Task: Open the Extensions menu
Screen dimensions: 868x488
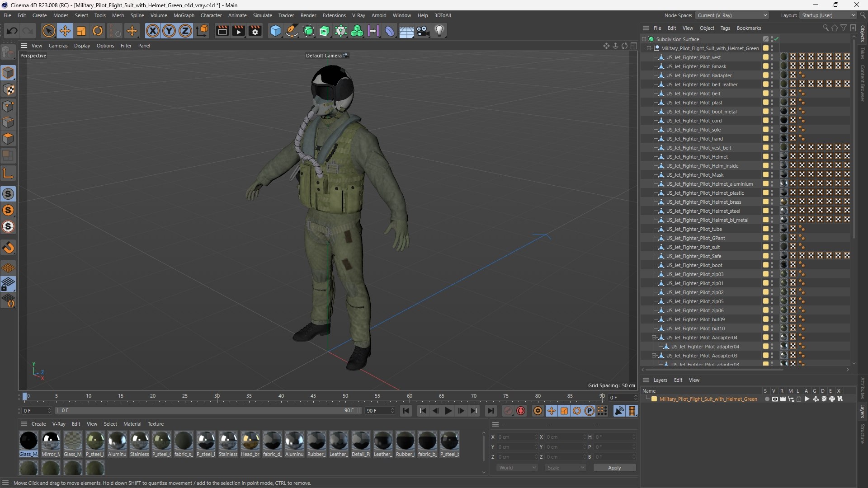Action: click(x=334, y=15)
